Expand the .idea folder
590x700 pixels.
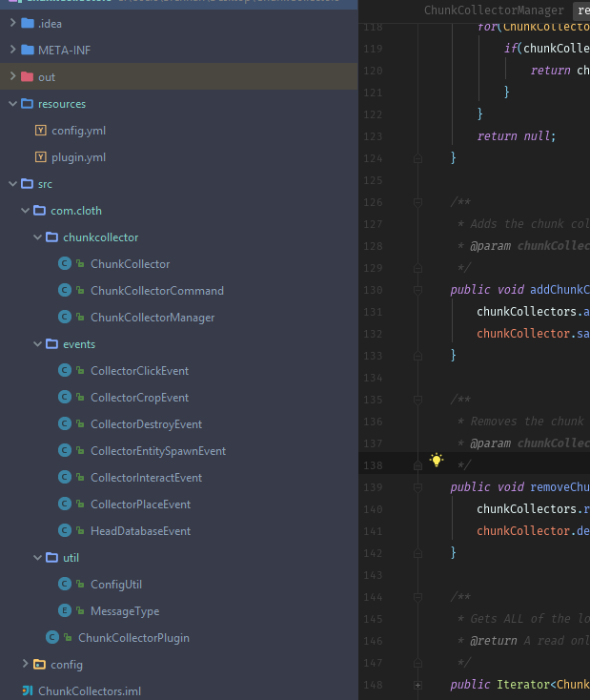tap(12, 23)
